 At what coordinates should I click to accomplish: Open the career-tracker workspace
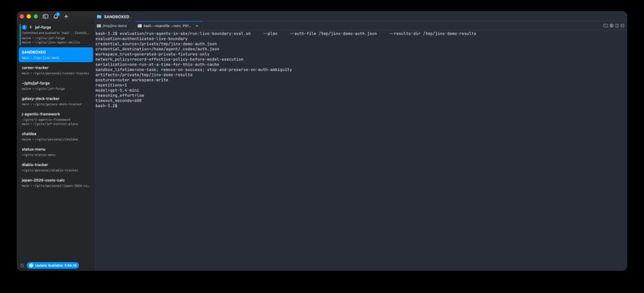tap(56, 70)
